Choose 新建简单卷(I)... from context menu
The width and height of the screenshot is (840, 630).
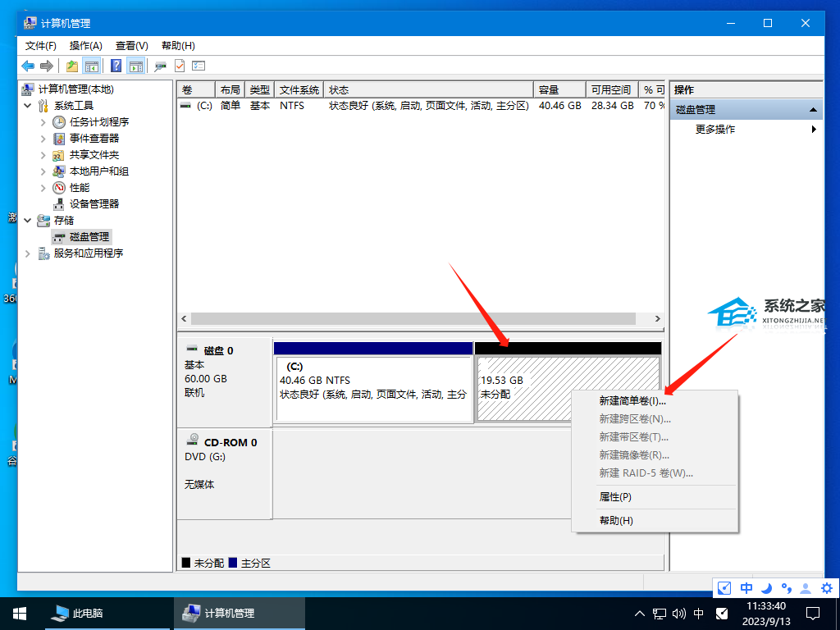632,401
